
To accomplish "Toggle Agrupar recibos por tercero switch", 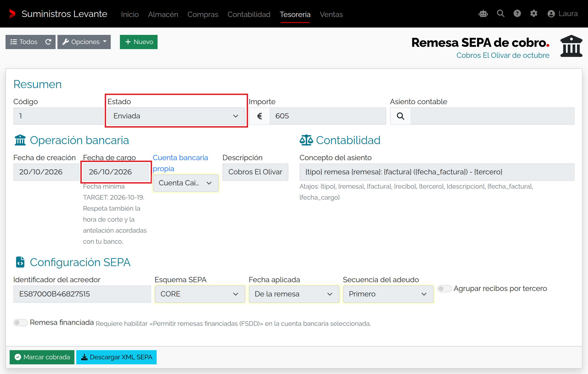I will [x=444, y=289].
